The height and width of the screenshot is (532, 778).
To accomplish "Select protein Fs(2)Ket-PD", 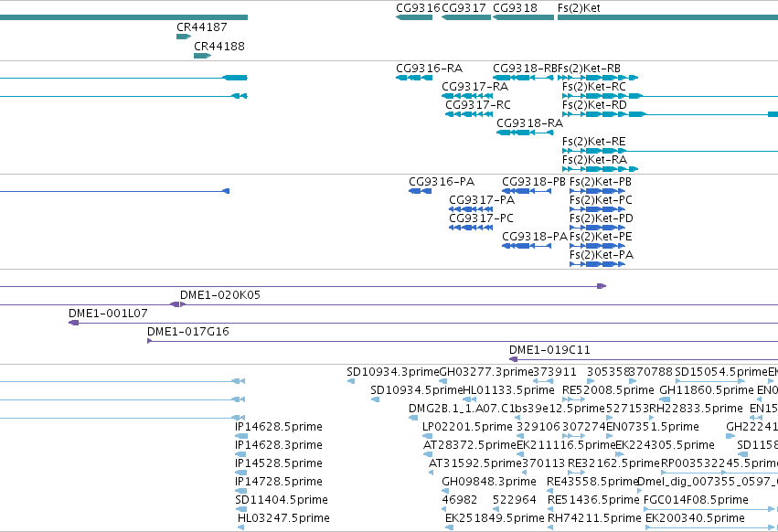I will pos(597,228).
